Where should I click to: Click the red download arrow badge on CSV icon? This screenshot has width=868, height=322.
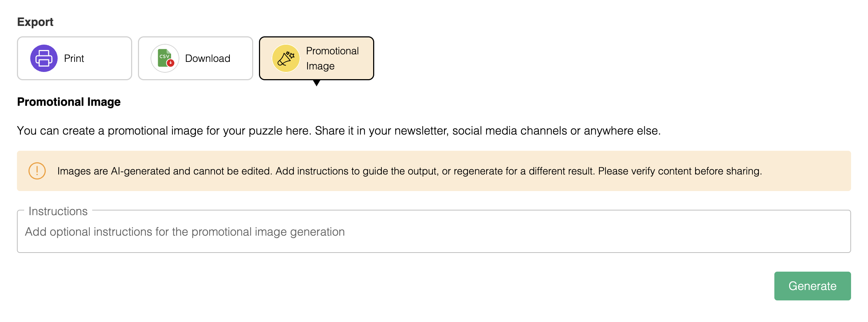171,63
